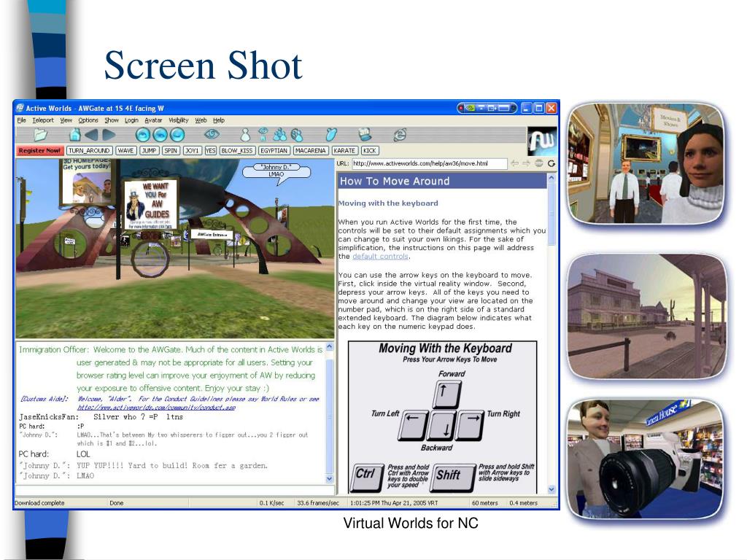
Task: Toggle the web browser Internet Explorer icon
Action: (x=400, y=135)
